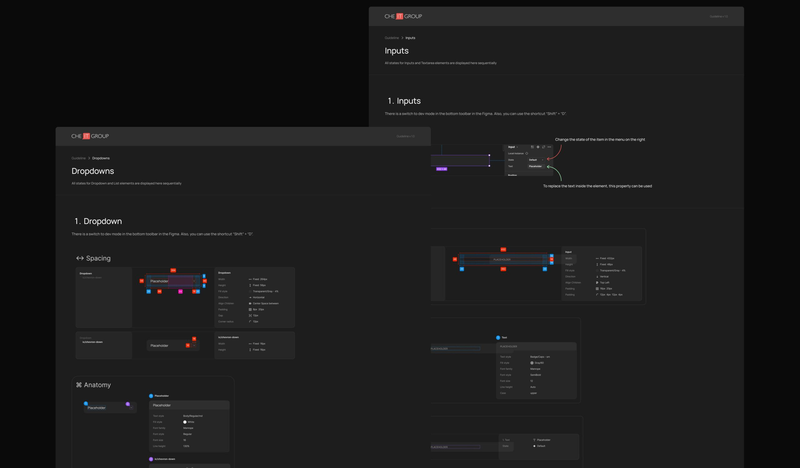This screenshot has height=468, width=800.
Task: Click the Spacing double-arrow icon
Action: (x=80, y=258)
